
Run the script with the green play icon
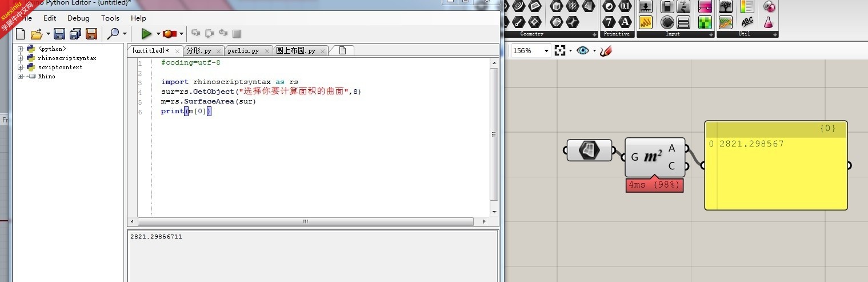tap(147, 34)
